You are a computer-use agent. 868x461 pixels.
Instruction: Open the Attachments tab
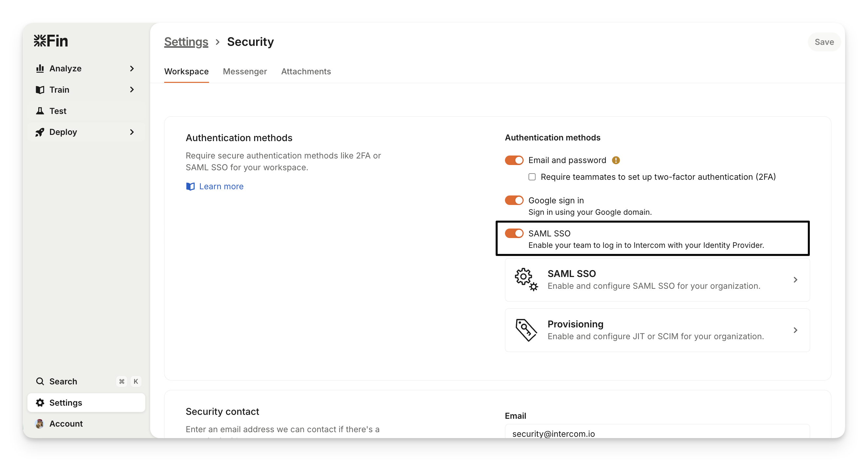[306, 71]
